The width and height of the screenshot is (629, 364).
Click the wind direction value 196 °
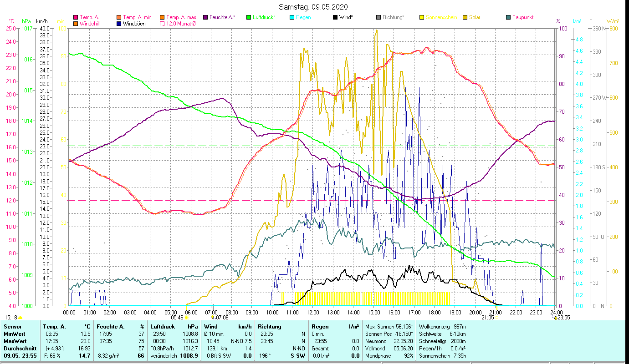[x=266, y=355]
